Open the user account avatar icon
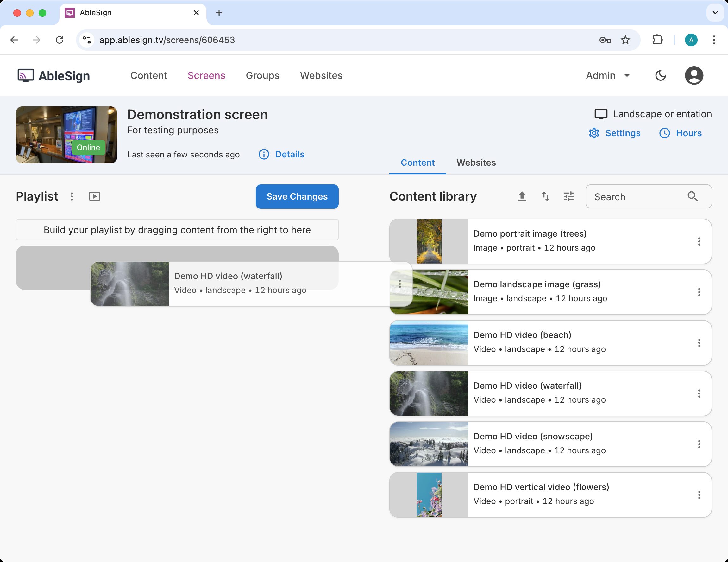Screen dimensions: 728x562 [x=694, y=76]
